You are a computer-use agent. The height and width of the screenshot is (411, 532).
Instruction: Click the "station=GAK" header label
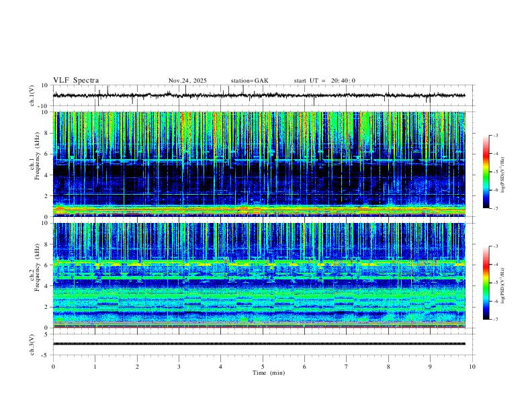[249, 81]
